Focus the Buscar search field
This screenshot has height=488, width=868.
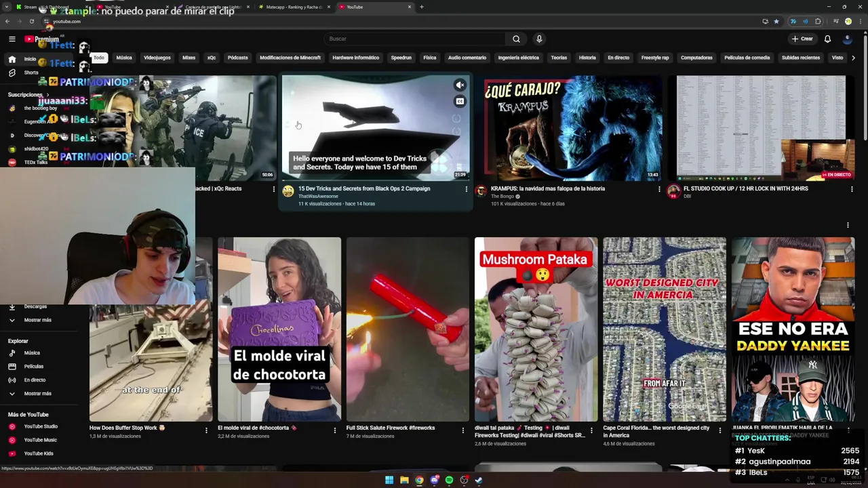[415, 39]
